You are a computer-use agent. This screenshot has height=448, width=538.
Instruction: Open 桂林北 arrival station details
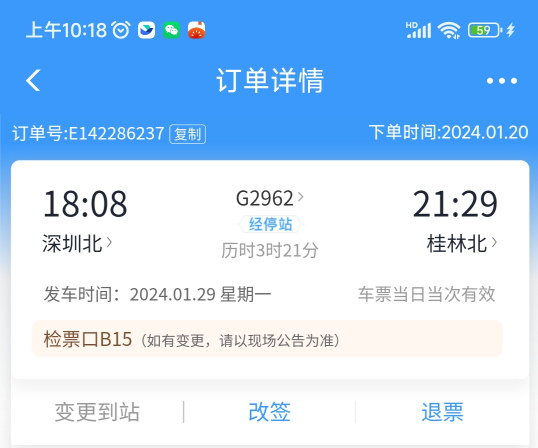click(461, 243)
